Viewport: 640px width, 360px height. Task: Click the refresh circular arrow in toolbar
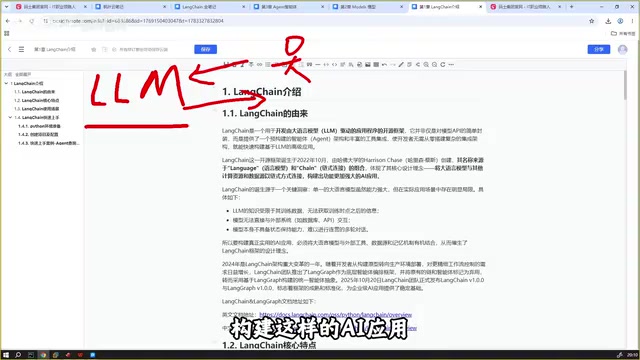(x=443, y=64)
